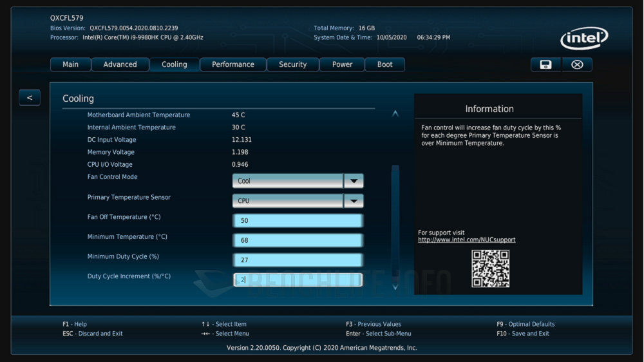Click the 45 C motherboard temperature value
The image size is (644, 362).
pos(238,115)
